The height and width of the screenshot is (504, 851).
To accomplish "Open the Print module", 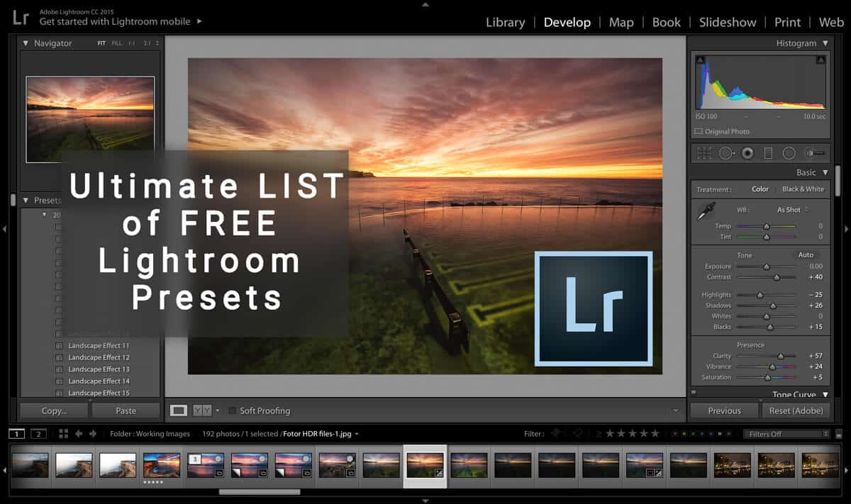I will (x=787, y=22).
